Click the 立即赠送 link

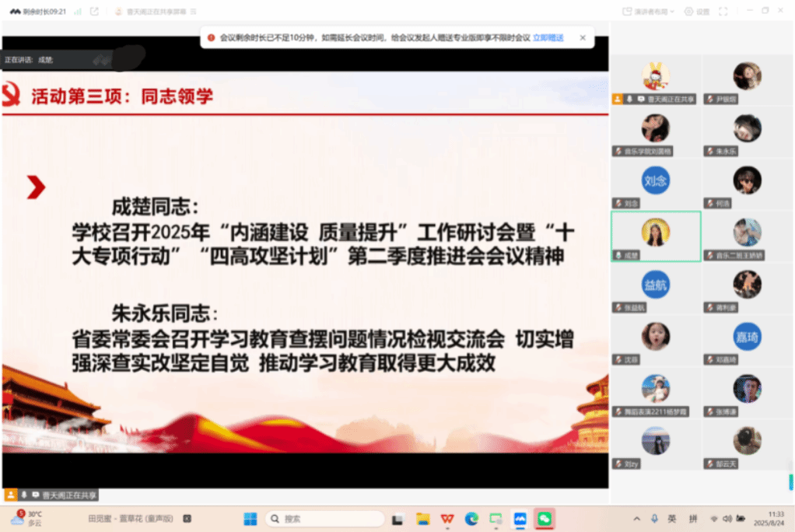[x=548, y=37]
